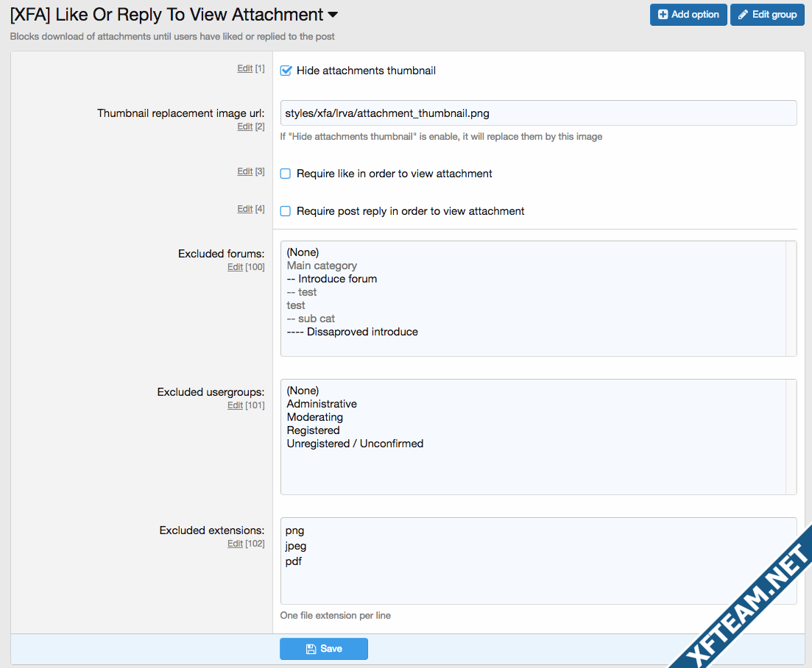Focus the Thumbnail replacement image url field

538,113
